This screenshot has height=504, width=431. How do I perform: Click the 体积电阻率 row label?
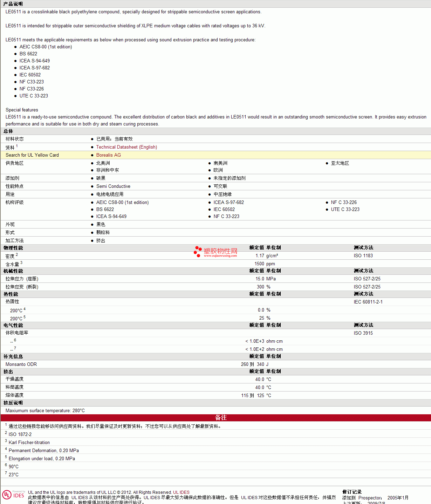17,333
